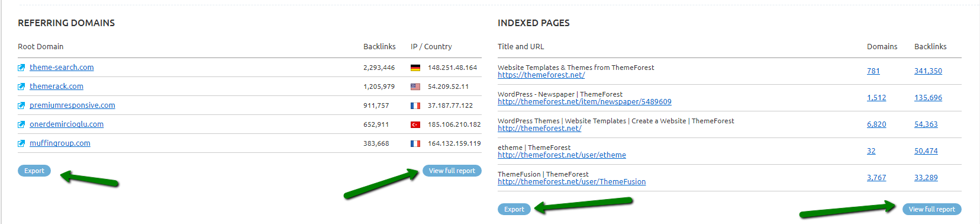Click the Backlinks header in Referring Domains
Image resolution: width=980 pixels, height=224 pixels.
379,47
